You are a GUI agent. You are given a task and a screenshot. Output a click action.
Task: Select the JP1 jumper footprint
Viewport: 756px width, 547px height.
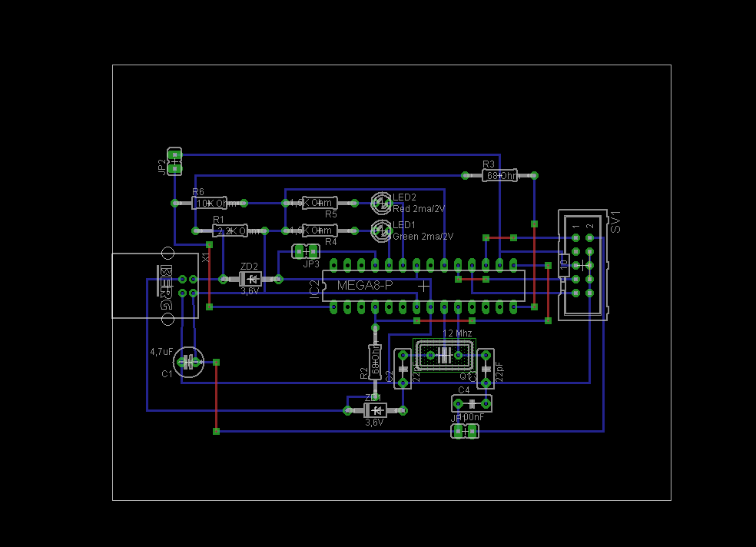(x=465, y=431)
